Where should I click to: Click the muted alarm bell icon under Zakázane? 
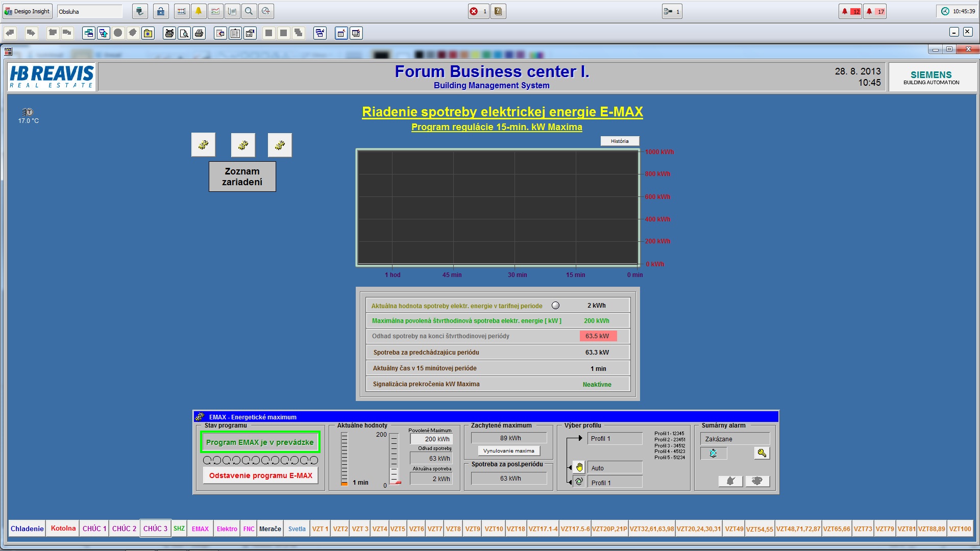[714, 453]
